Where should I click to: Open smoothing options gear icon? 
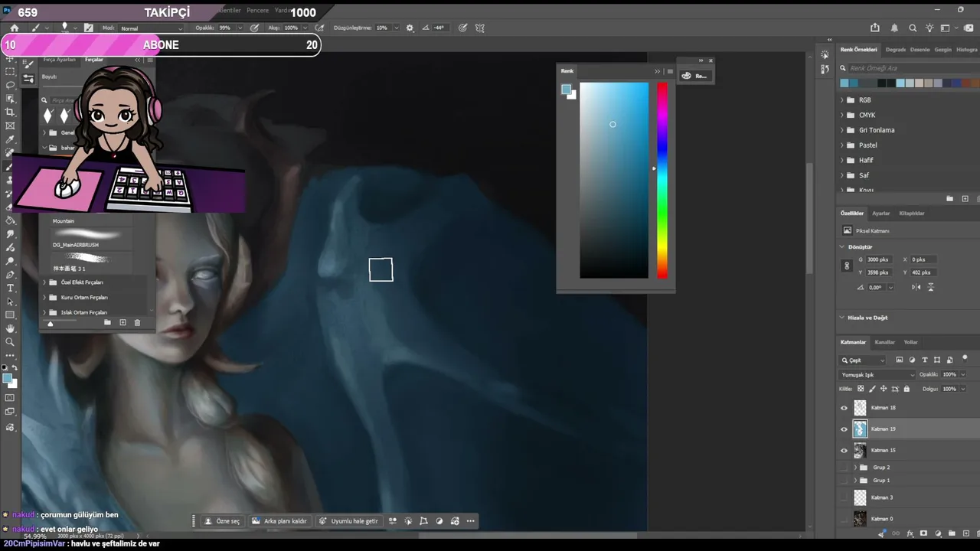(410, 28)
